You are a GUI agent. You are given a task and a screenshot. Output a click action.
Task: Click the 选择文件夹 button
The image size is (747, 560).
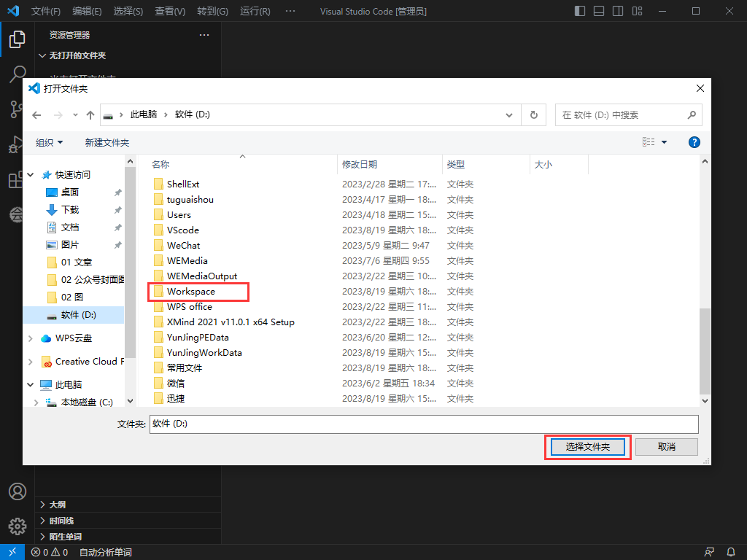click(x=588, y=447)
